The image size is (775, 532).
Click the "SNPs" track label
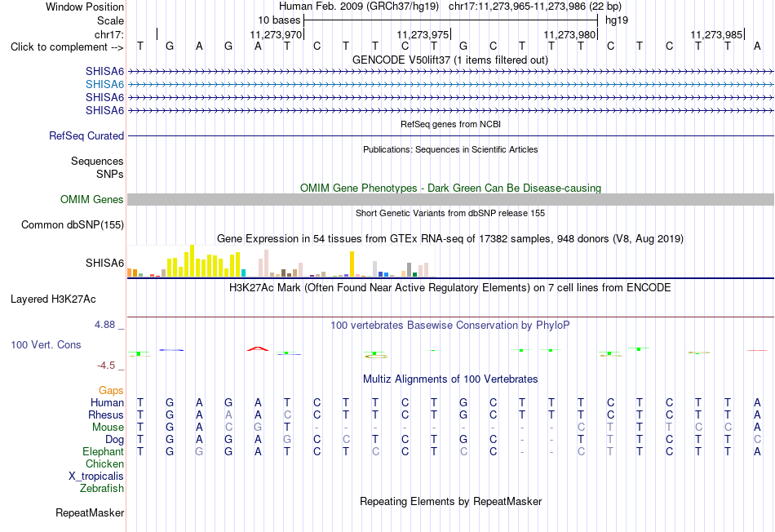[x=110, y=174]
